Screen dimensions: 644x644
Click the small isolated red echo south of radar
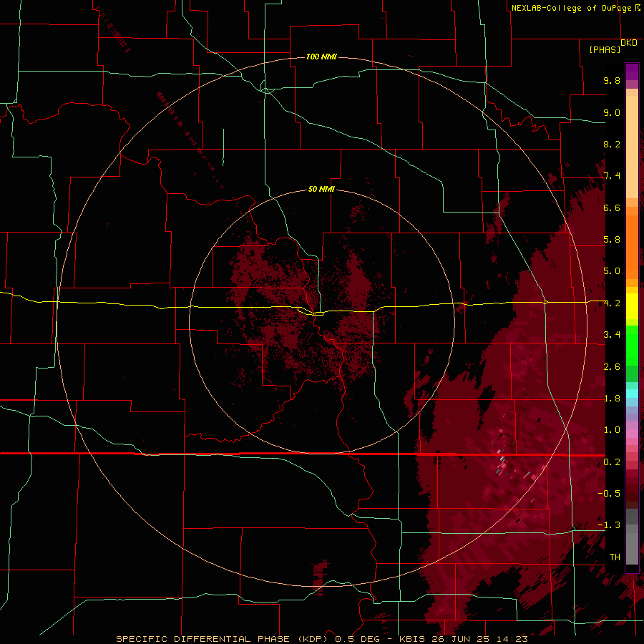pos(321,577)
